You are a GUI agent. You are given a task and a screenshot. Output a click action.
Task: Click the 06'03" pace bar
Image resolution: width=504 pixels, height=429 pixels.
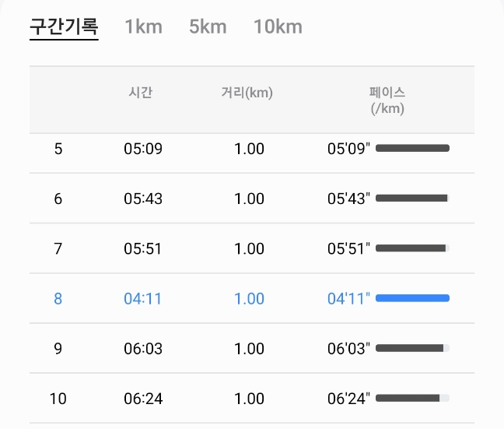(x=412, y=348)
